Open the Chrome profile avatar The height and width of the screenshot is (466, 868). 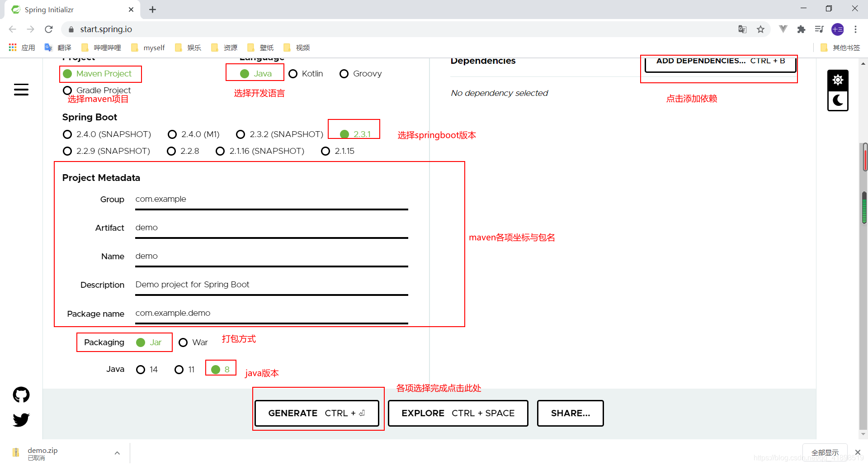click(838, 29)
